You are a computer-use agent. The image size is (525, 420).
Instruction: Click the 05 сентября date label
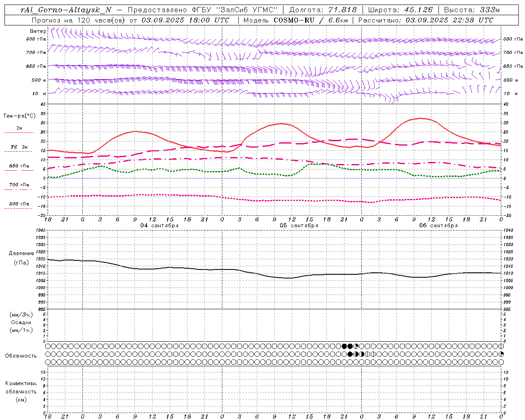pos(299,226)
